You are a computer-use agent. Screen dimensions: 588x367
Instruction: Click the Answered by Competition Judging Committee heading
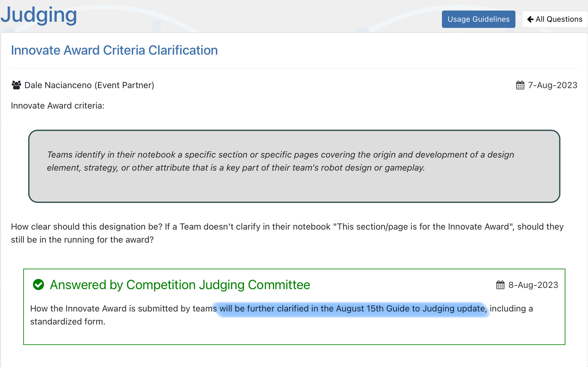180,285
